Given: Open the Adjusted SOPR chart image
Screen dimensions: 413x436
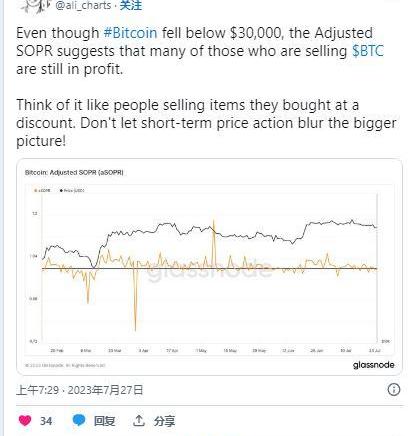Looking at the screenshot, I should (209, 267).
